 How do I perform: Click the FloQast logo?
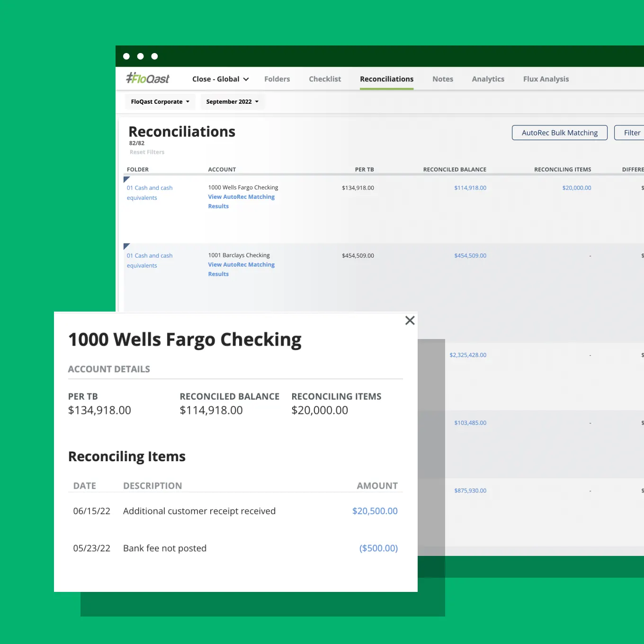[147, 79]
